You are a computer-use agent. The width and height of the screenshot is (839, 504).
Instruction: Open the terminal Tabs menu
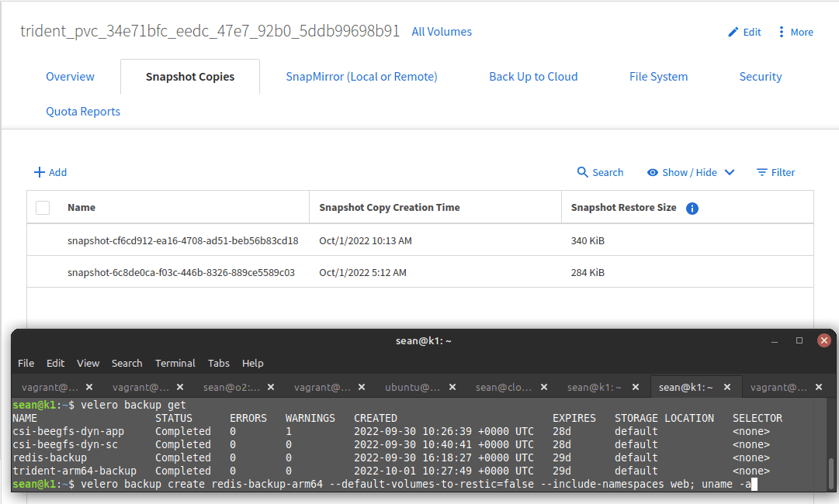pos(218,363)
